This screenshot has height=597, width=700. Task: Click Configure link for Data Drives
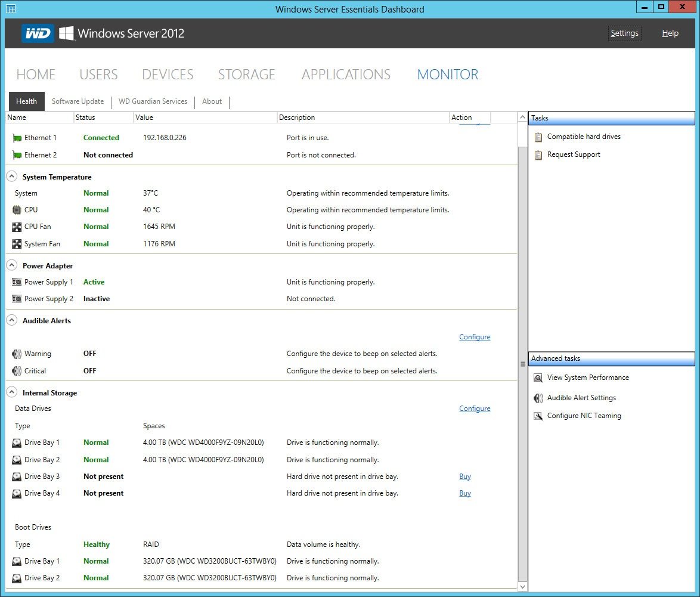475,409
